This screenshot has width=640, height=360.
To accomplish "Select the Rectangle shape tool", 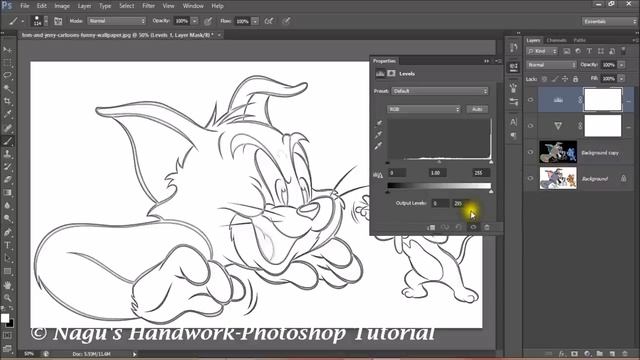I will pos(7,271).
